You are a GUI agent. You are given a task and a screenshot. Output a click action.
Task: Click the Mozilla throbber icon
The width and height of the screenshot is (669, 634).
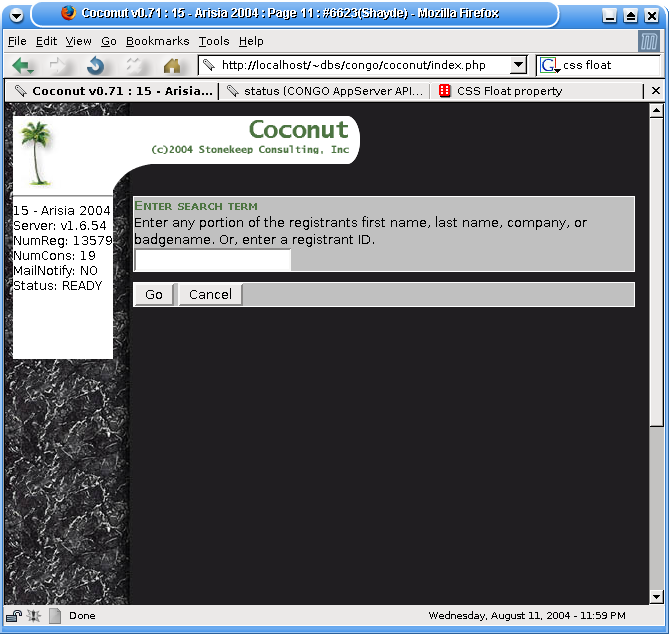tap(649, 42)
